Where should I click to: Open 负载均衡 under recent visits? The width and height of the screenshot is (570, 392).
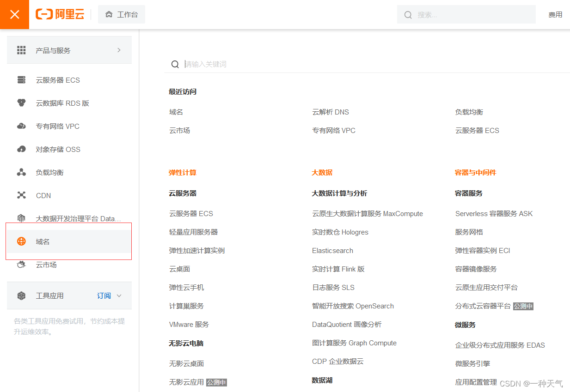coord(469,112)
